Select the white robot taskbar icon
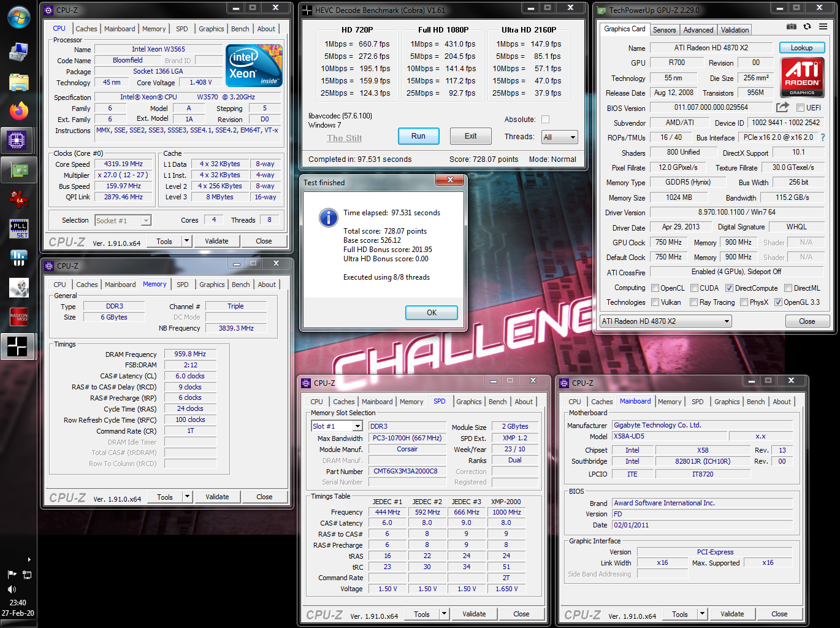The height and width of the screenshot is (628, 840). 18,287
